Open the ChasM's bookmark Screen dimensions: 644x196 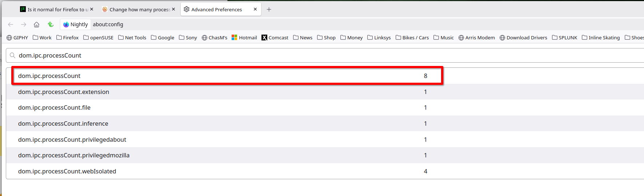(x=214, y=38)
